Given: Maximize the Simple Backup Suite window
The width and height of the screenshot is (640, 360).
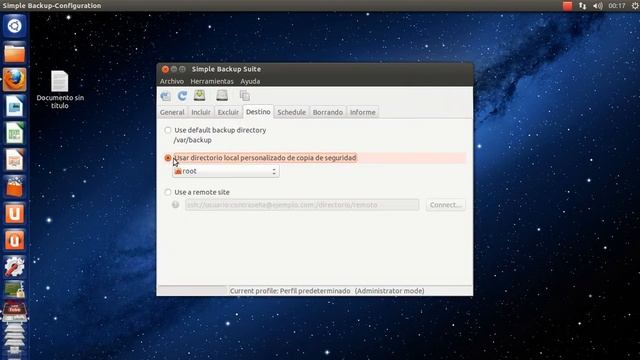Looking at the screenshot, I should (x=182, y=69).
